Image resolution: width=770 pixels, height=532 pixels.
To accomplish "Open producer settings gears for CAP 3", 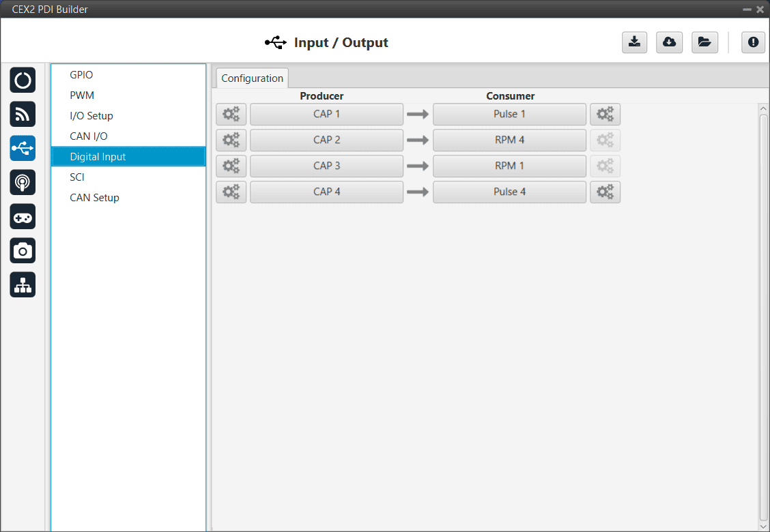I will 231,166.
